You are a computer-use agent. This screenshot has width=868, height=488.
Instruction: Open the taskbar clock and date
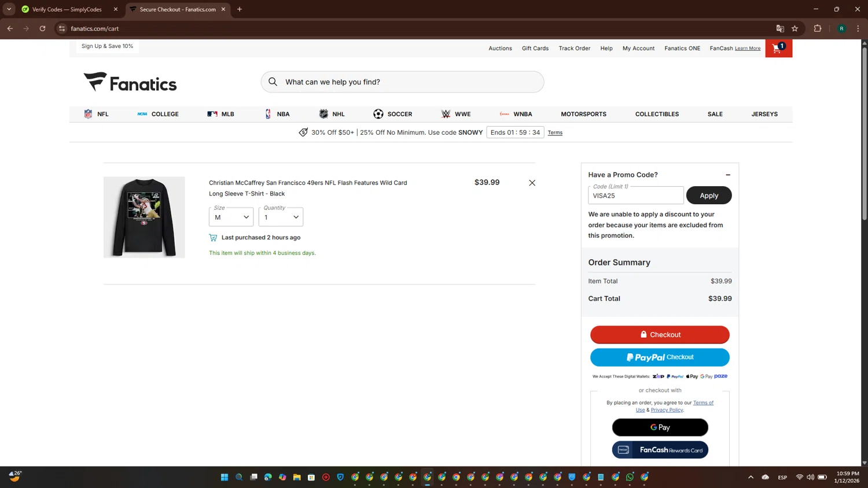click(847, 477)
